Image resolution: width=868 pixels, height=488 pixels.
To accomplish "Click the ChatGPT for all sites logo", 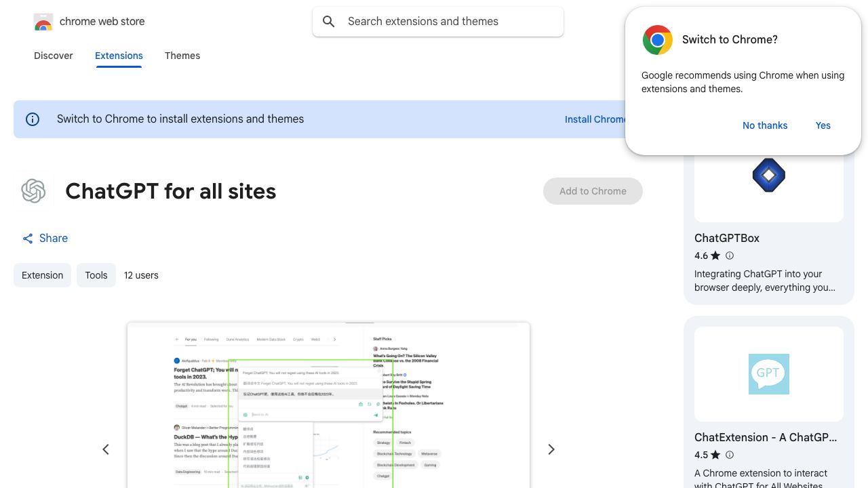I will click(x=33, y=191).
